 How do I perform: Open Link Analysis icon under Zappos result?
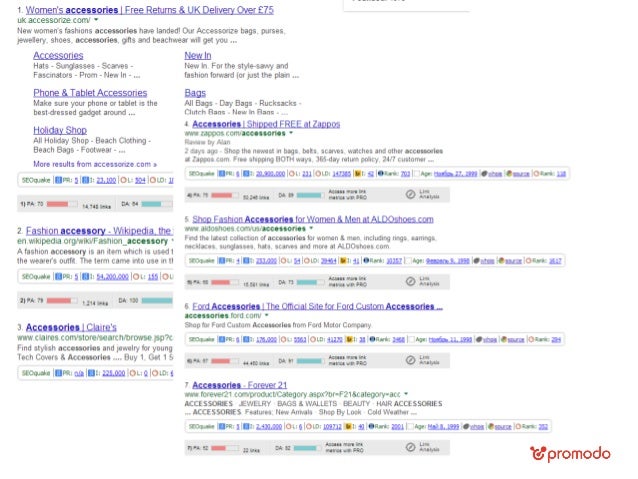point(410,195)
